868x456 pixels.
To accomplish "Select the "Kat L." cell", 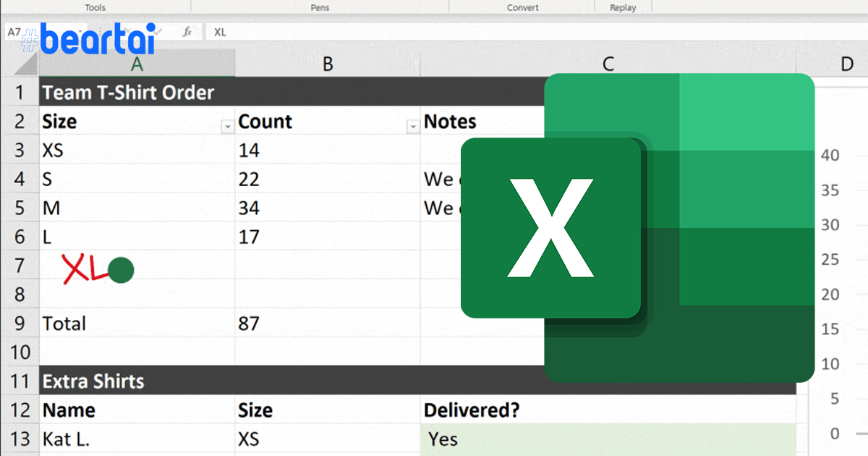I will [137, 439].
